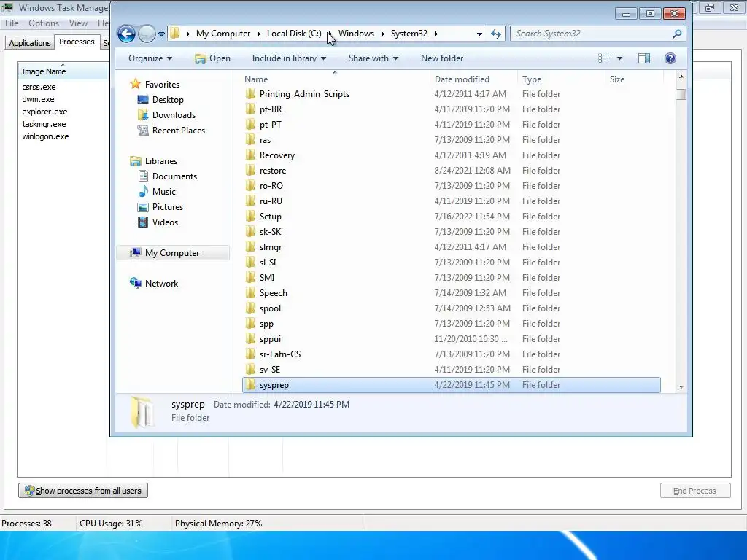Viewport: 747px width, 560px height.
Task: Change view with the view icon
Action: pyautogui.click(x=603, y=58)
